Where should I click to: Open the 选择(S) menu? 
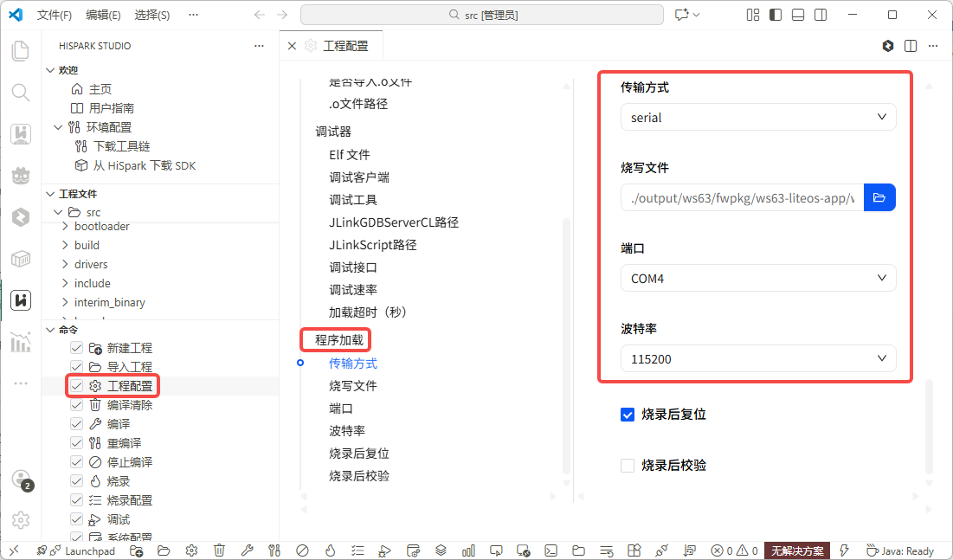152,15
